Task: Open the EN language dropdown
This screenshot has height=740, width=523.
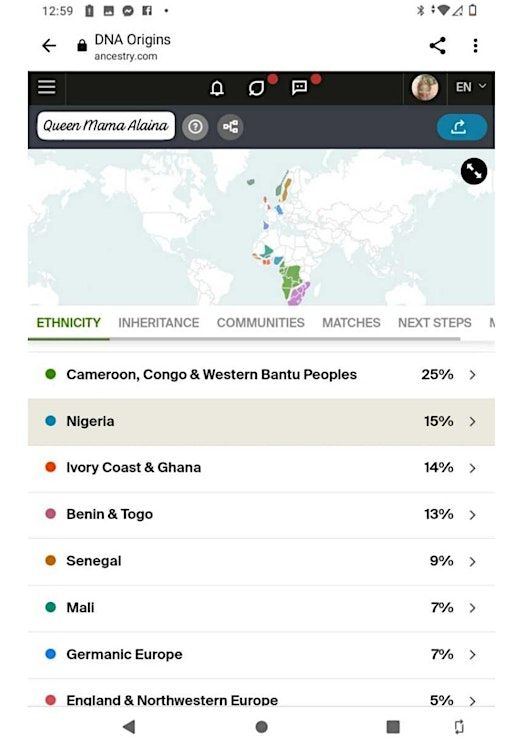Action: 471,87
